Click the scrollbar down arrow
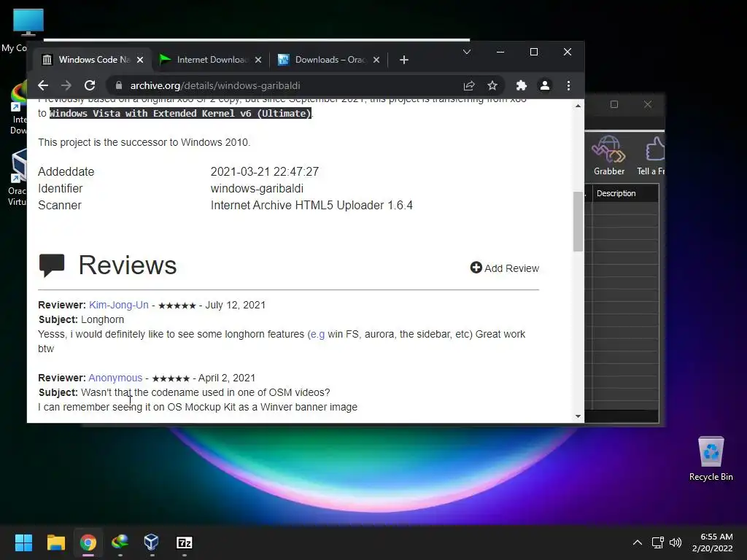747x560 pixels. (x=578, y=416)
